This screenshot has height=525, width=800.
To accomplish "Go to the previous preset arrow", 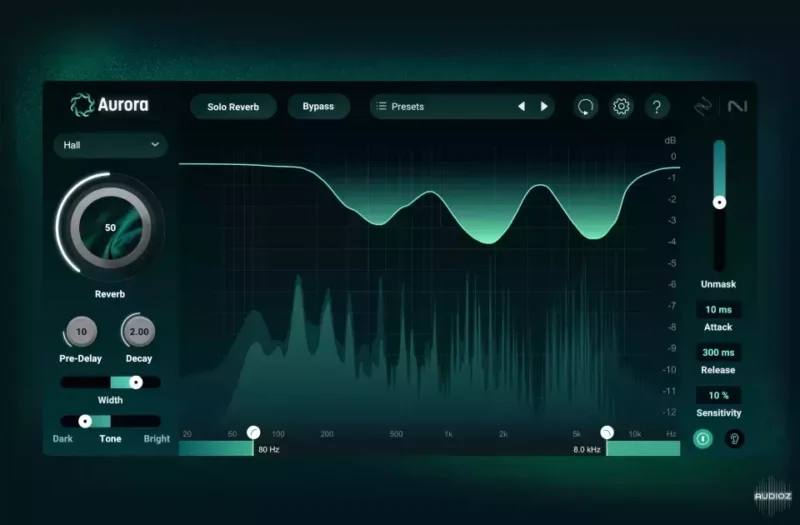I will click(521, 106).
